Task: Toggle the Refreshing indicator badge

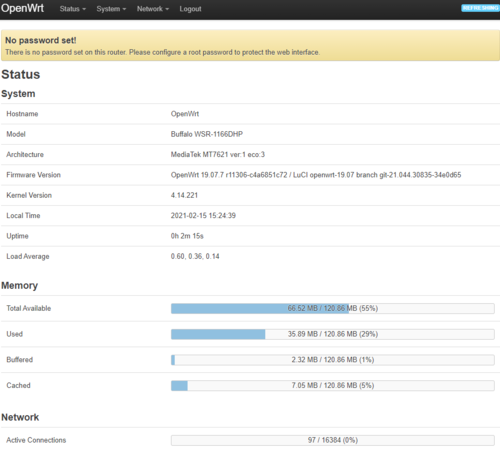Action: pos(480,8)
